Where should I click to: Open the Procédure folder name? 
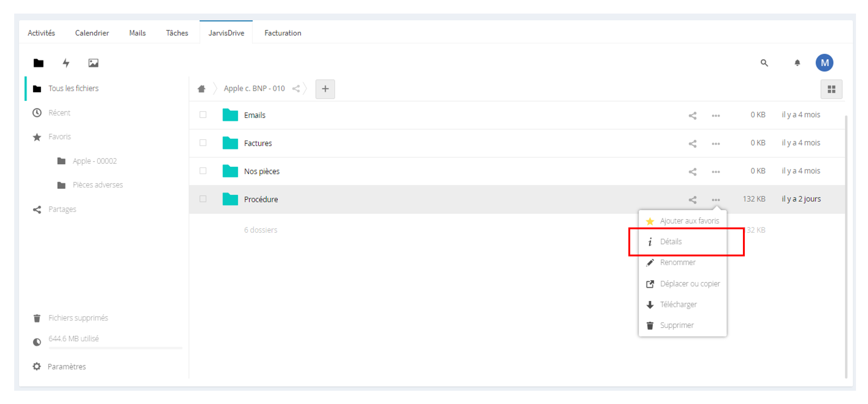261,199
